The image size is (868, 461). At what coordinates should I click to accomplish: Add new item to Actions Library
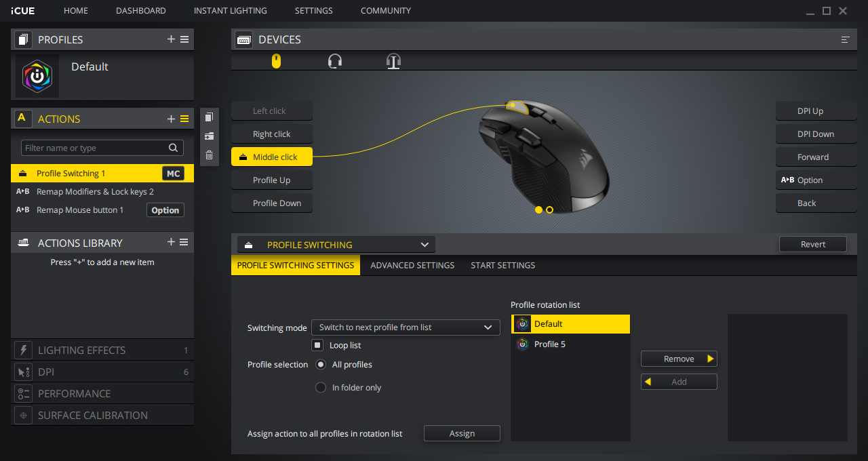tap(171, 242)
